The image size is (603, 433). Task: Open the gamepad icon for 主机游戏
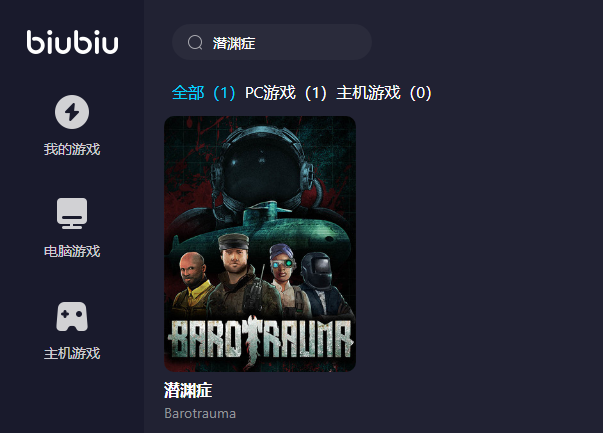(x=72, y=316)
